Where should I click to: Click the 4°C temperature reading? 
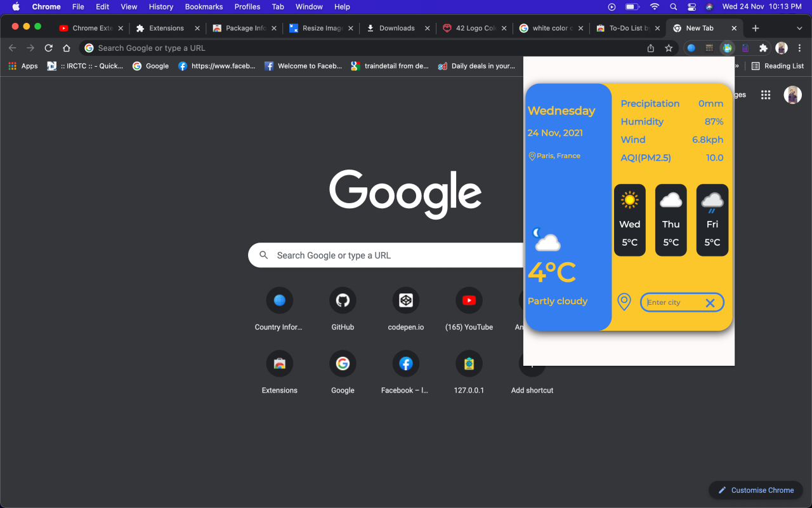[x=552, y=272]
